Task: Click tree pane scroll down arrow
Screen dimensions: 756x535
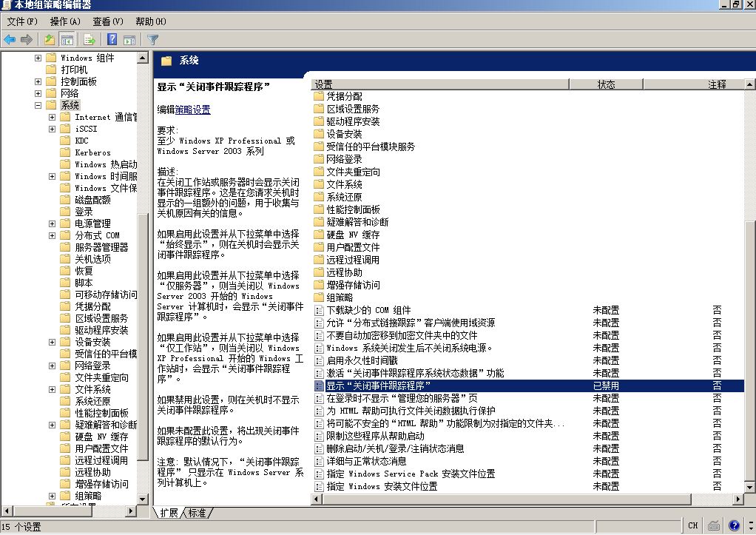Action: click(143, 499)
